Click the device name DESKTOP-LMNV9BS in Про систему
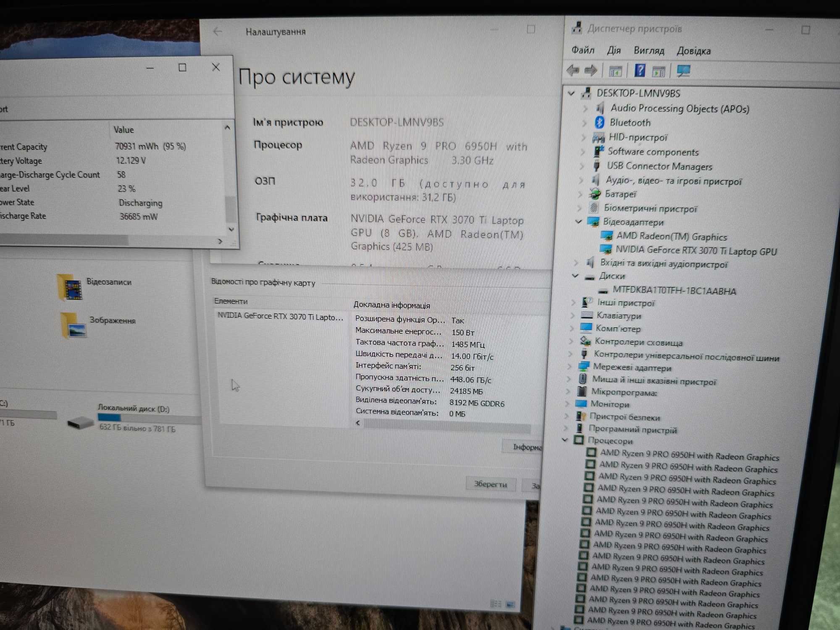The height and width of the screenshot is (630, 840). [396, 122]
